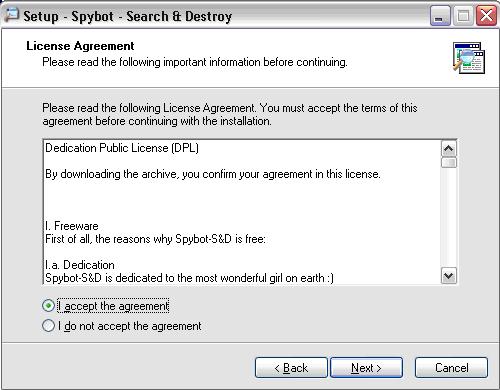
Task: Close the Setup window
Action: 486,16
